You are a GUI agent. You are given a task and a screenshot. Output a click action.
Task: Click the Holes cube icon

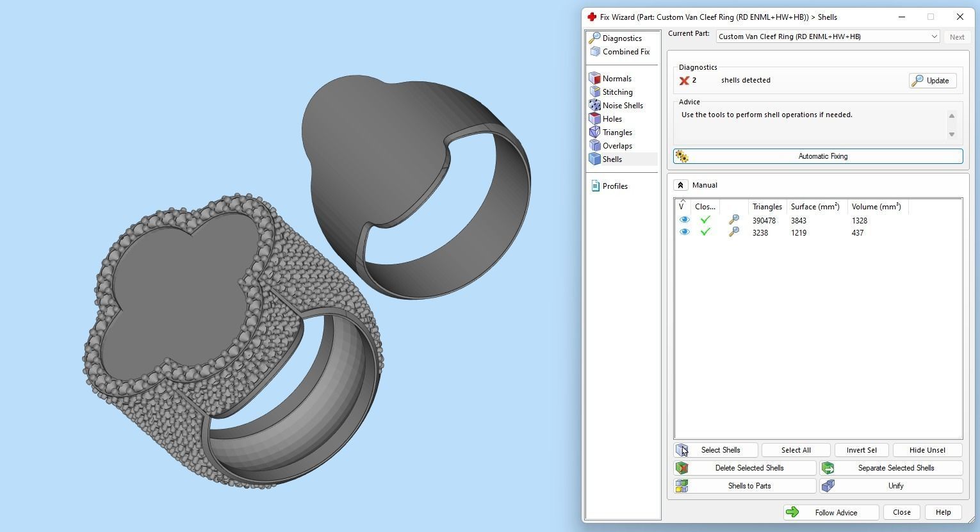coord(594,119)
